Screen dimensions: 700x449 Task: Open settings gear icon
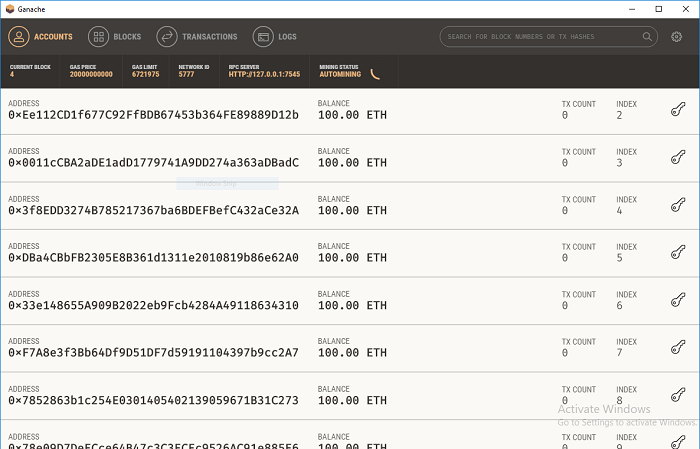click(x=676, y=37)
